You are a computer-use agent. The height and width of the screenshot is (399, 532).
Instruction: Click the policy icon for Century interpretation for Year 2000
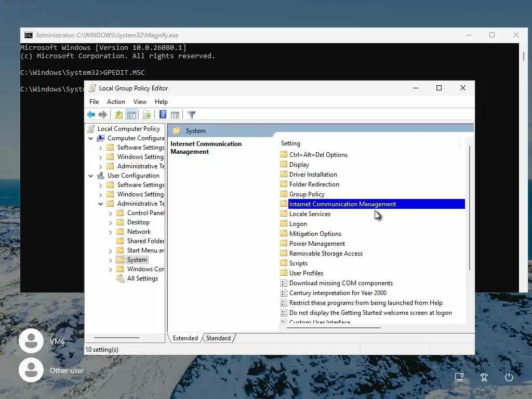tap(284, 293)
